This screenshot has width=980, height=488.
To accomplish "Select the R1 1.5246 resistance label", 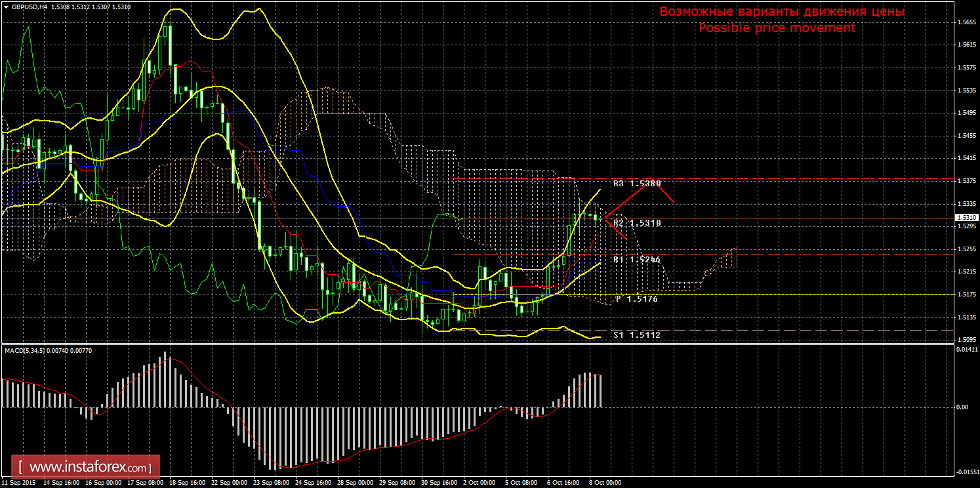I will (x=637, y=260).
